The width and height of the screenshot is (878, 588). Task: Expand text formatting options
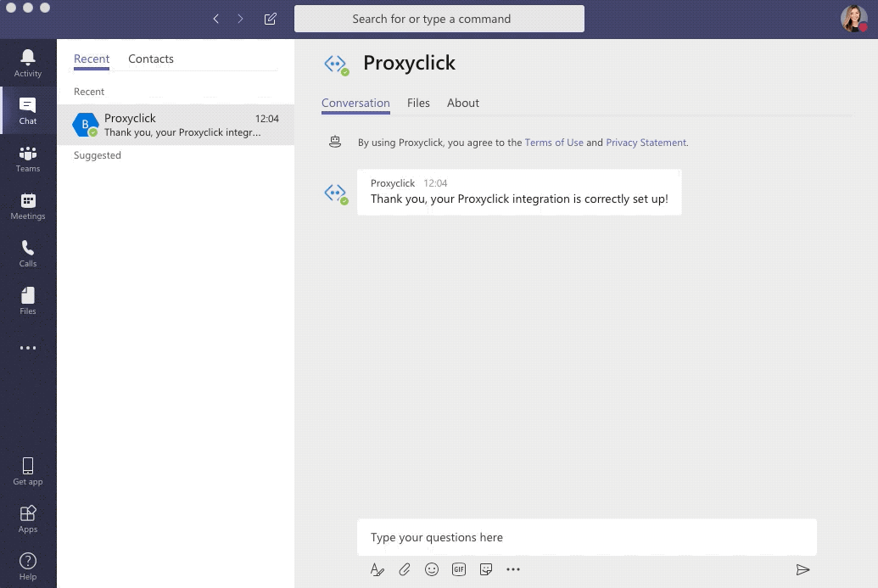point(377,569)
